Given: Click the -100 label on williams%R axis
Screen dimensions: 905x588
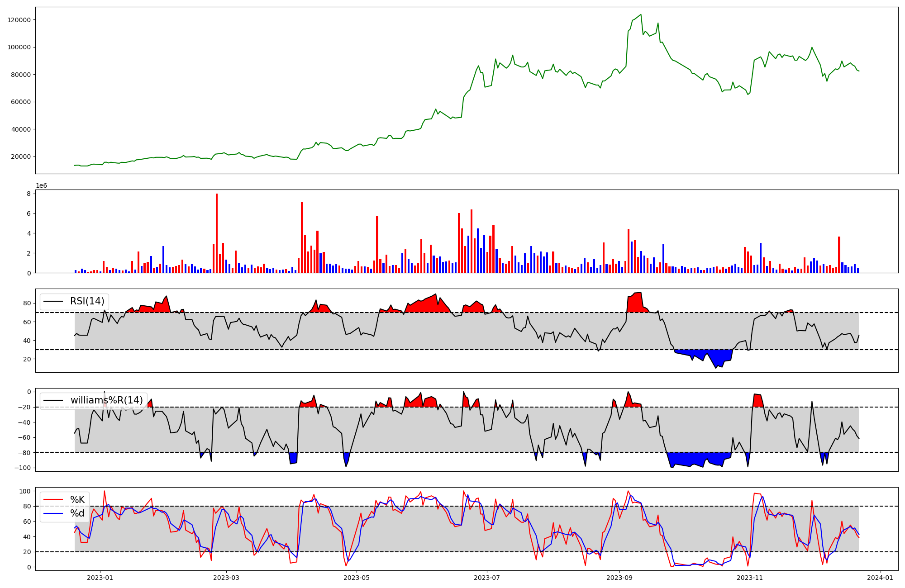Looking at the screenshot, I should [x=22, y=468].
